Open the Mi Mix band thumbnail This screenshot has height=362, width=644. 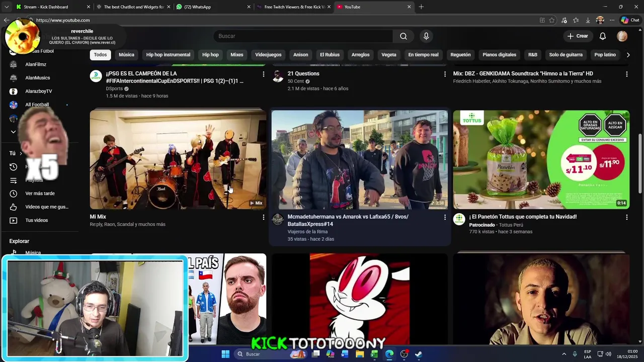click(178, 159)
